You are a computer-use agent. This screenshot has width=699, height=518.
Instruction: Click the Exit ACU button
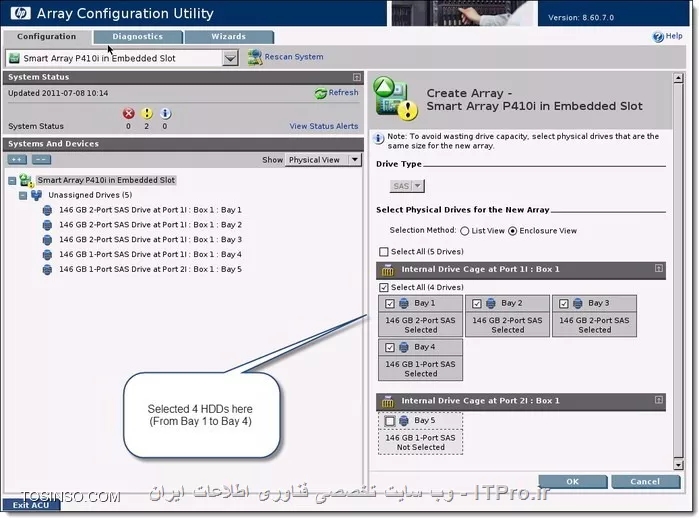(x=31, y=505)
